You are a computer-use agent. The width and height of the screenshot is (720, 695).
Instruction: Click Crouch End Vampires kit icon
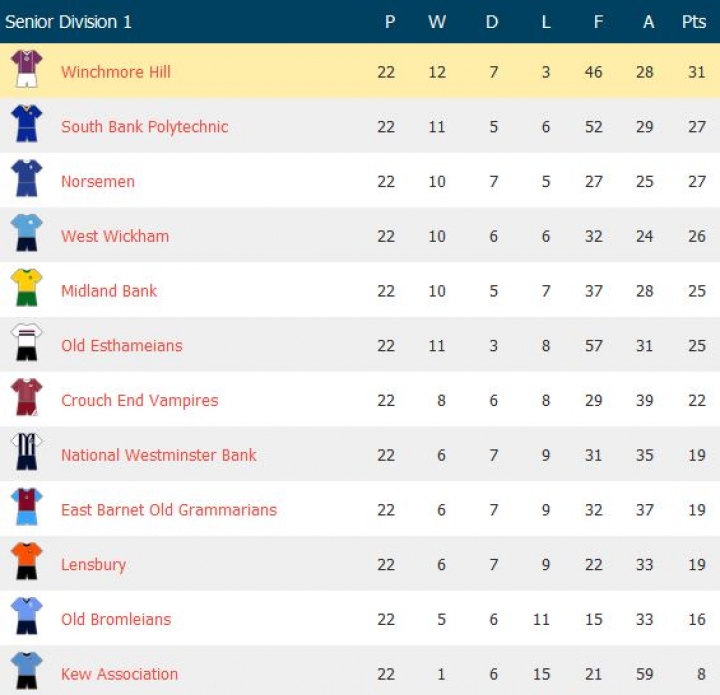coord(26,398)
